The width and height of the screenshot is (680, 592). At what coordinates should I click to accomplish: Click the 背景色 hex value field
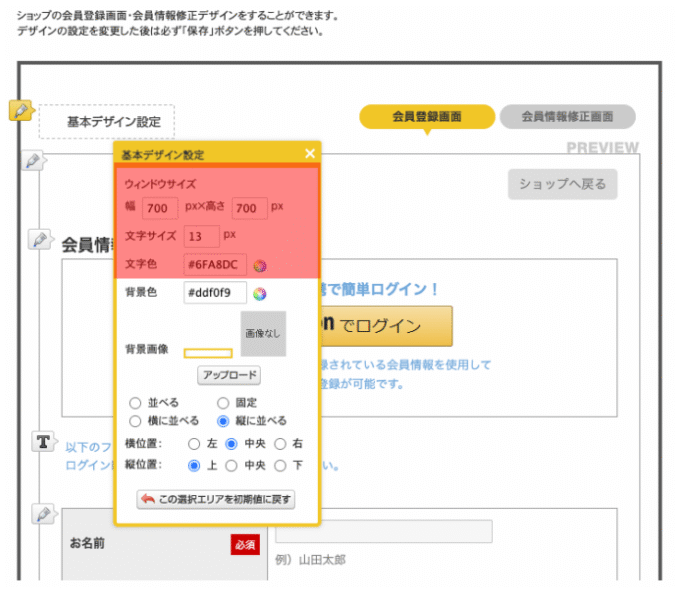[214, 293]
